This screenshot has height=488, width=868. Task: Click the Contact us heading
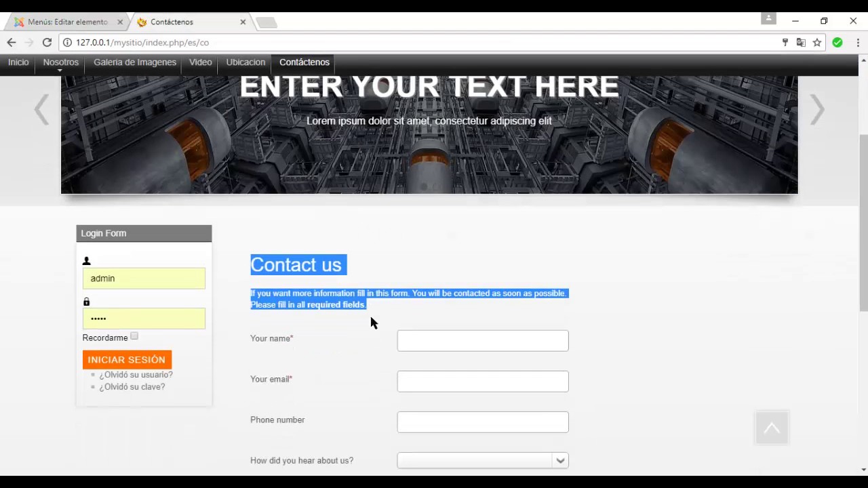pyautogui.click(x=296, y=265)
